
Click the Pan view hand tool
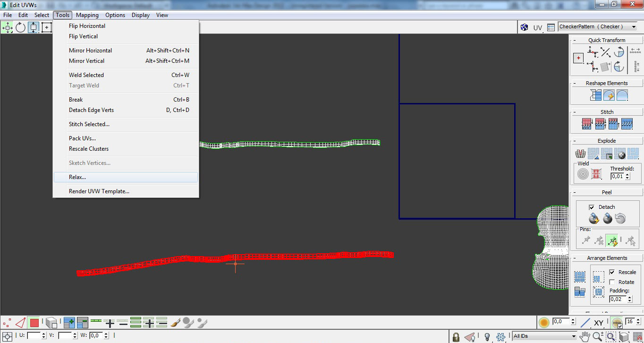(x=585, y=337)
